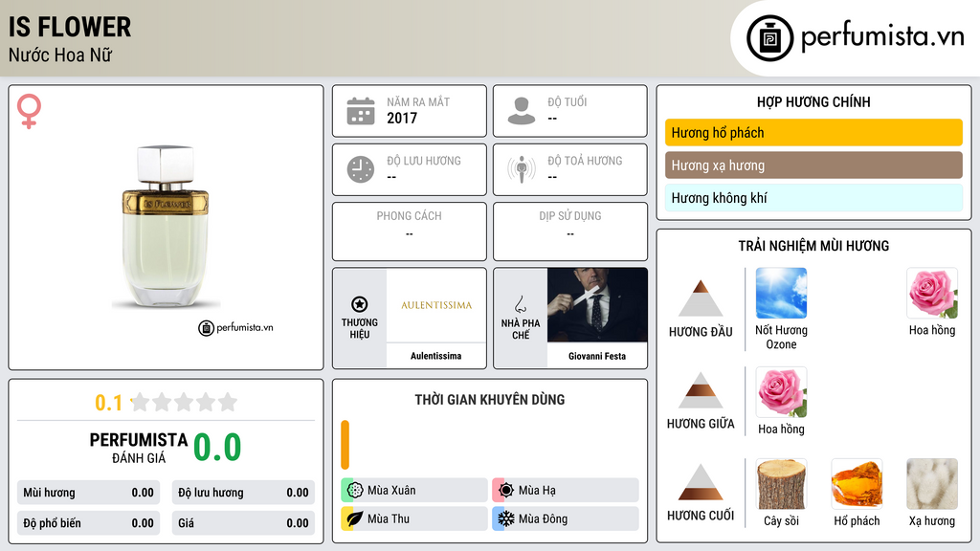This screenshot has height=551, width=980.
Task: Click the Phong cách card
Action: 410,231
